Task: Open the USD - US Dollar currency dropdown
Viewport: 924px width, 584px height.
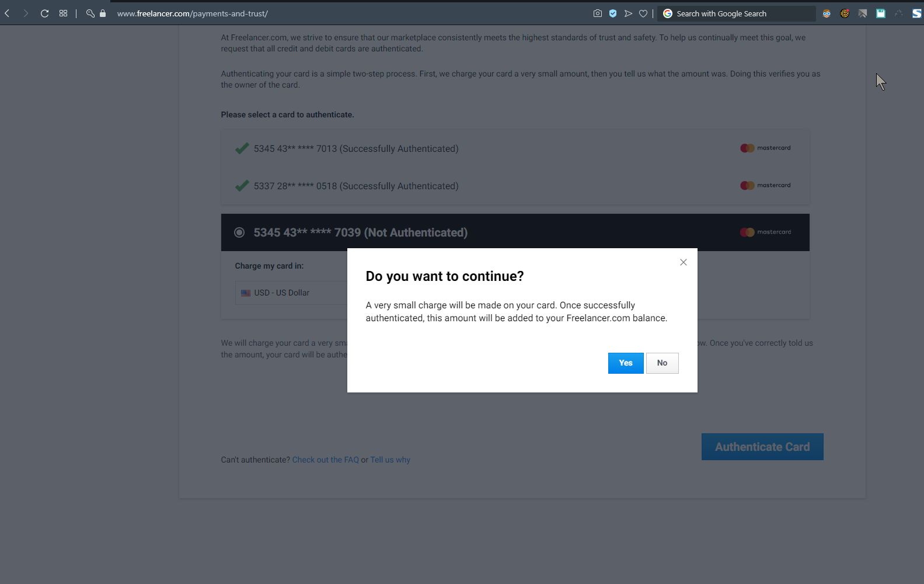Action: tap(291, 293)
